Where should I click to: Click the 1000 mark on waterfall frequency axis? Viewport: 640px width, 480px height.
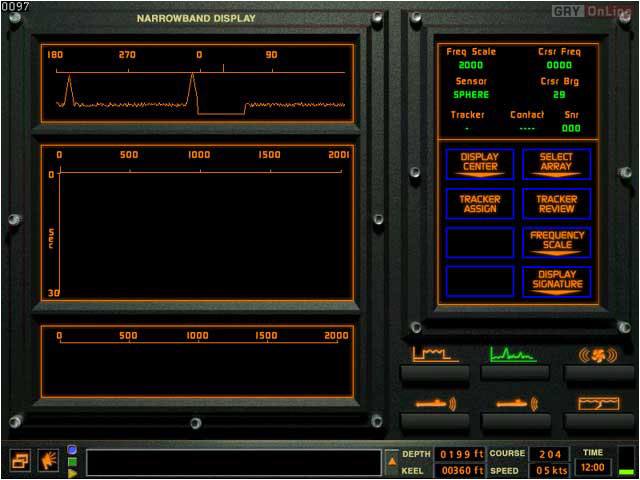click(x=199, y=155)
